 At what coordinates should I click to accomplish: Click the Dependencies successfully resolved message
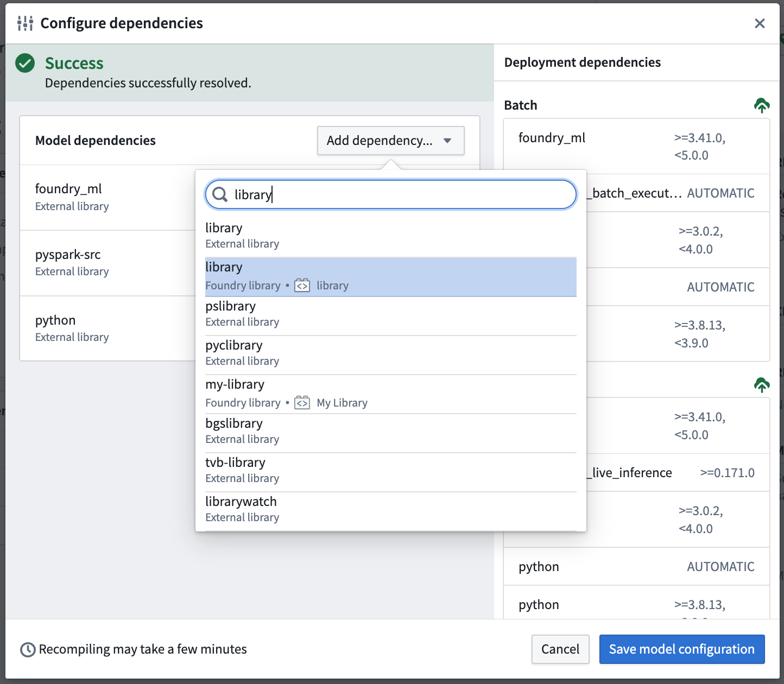click(x=148, y=83)
